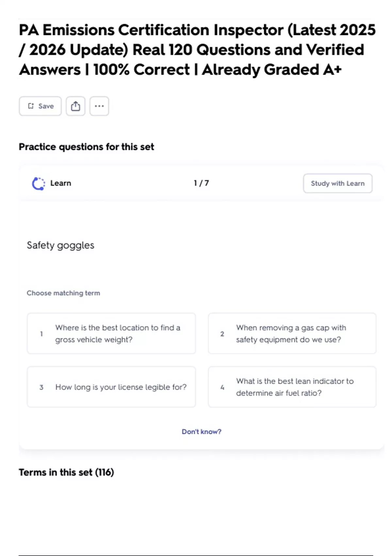Click the Don't know? link
Image resolution: width=392 pixels, height=556 pixels.
click(201, 432)
